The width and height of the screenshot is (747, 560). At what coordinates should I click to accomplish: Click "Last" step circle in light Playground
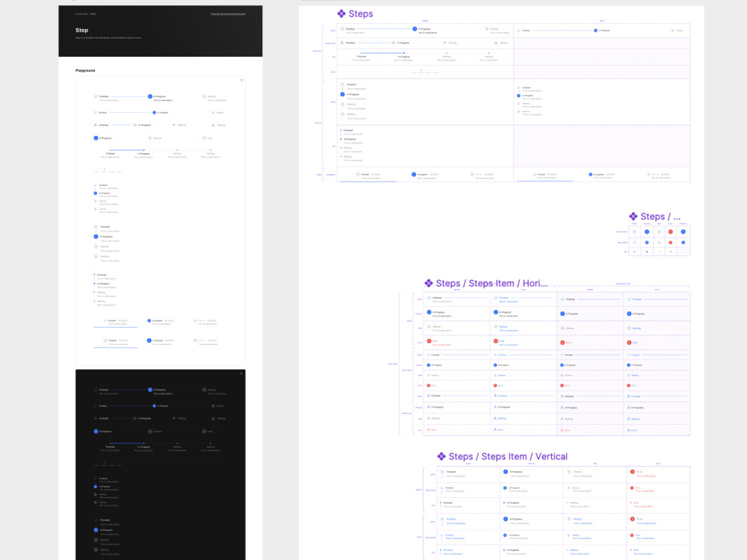(x=204, y=138)
